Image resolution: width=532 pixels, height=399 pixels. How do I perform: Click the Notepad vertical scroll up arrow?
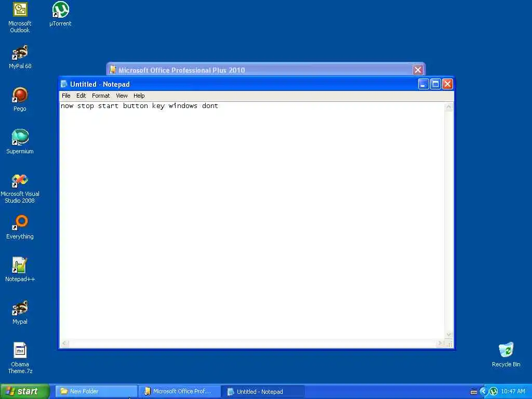(448, 107)
